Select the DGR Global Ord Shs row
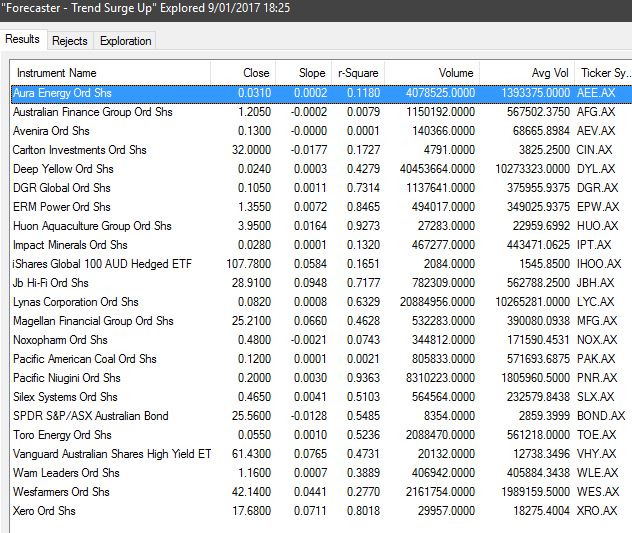Image resolution: width=632 pixels, height=533 pixels. 321,187
